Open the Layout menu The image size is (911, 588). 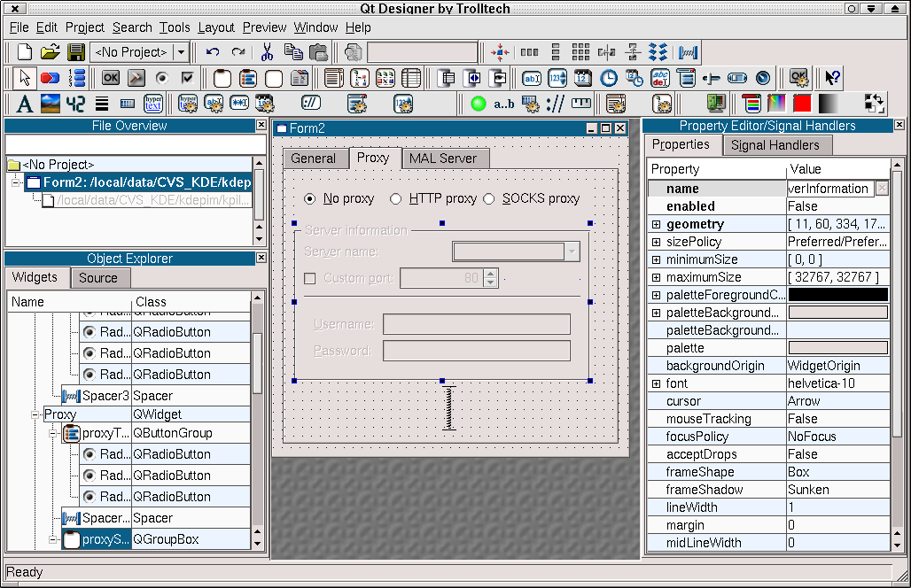coord(216,27)
